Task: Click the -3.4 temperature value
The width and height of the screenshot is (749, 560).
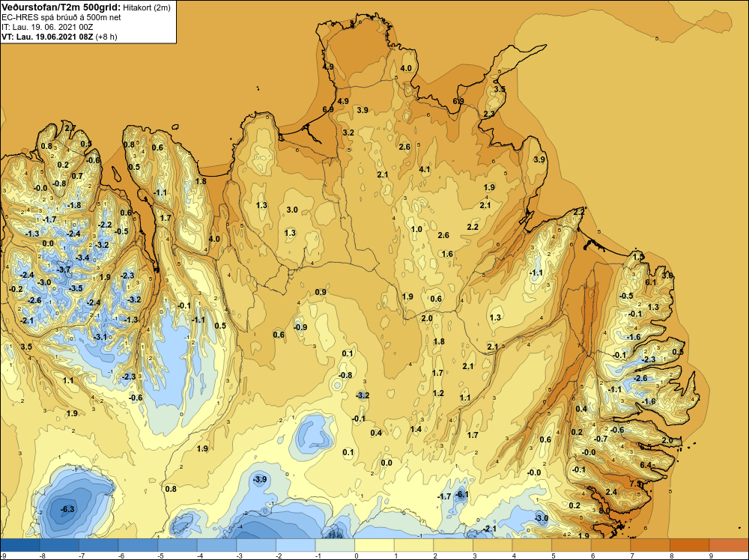Action: 82,258
